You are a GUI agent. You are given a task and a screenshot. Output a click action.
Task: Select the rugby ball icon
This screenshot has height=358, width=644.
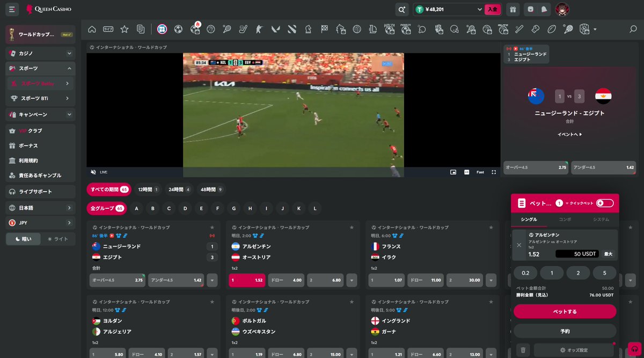click(x=552, y=29)
